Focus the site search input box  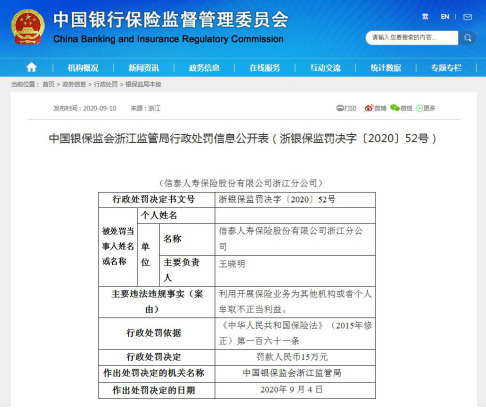pos(412,38)
